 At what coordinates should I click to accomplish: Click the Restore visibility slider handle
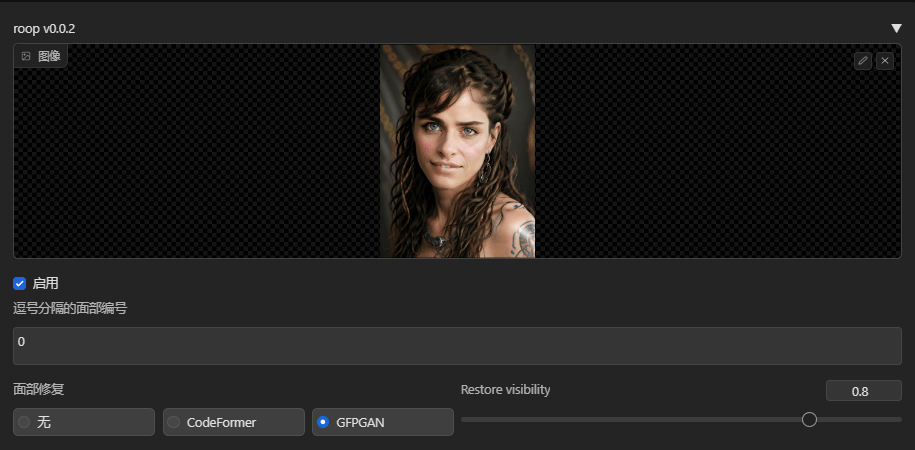tap(809, 419)
